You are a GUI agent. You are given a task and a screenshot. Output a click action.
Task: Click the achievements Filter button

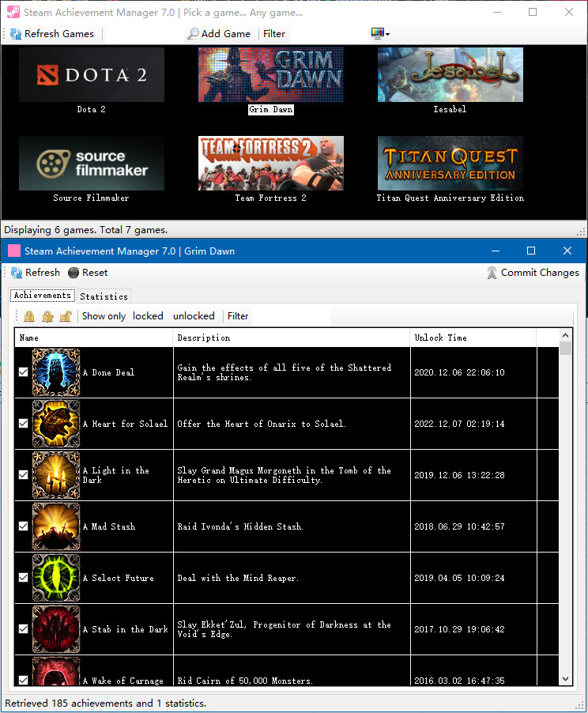(238, 316)
